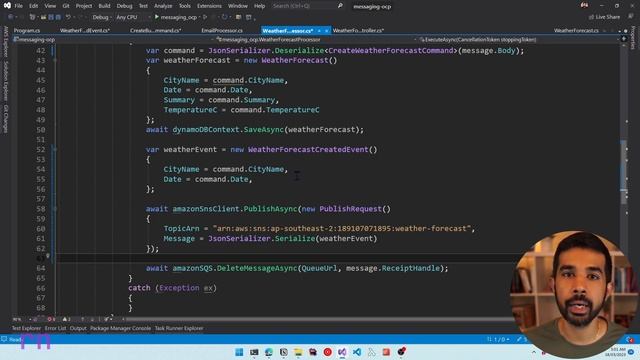Viewport: 640px width, 360px height.
Task: Open the Output panel tab
Action: click(x=78, y=328)
